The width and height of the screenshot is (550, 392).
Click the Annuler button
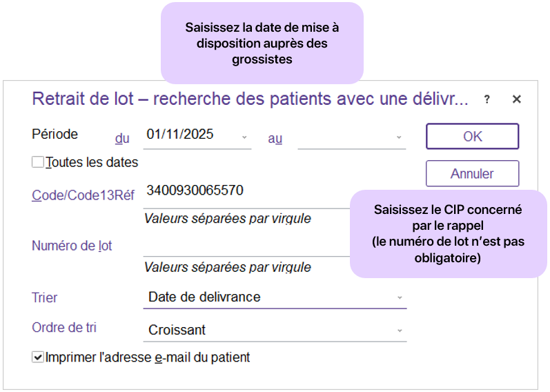pos(472,173)
